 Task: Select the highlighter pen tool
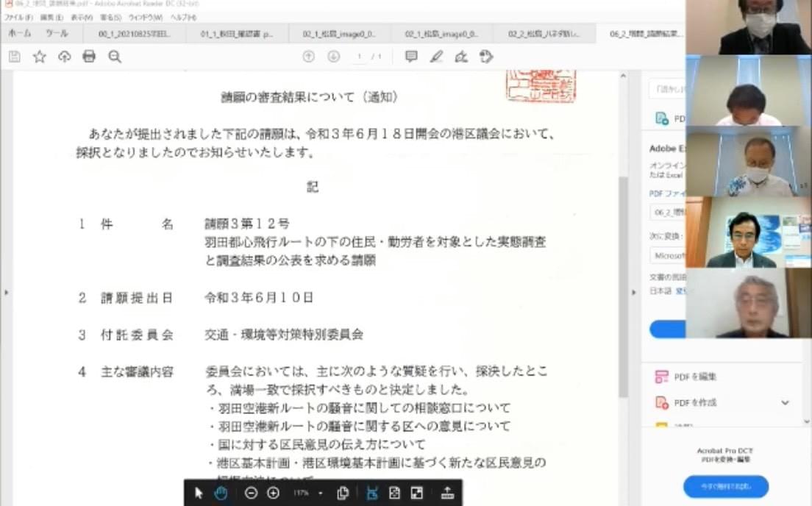pyautogui.click(x=436, y=57)
